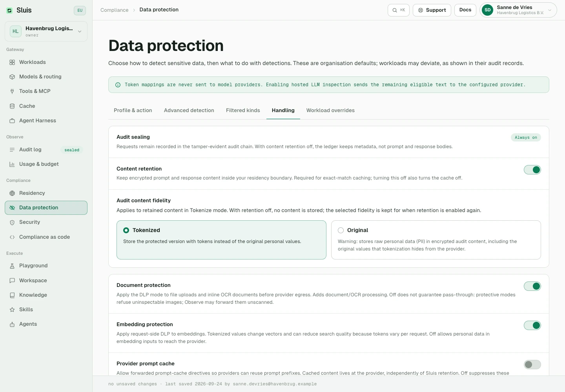Switch to the Advanced detection tab
The width and height of the screenshot is (565, 392).
click(x=189, y=111)
